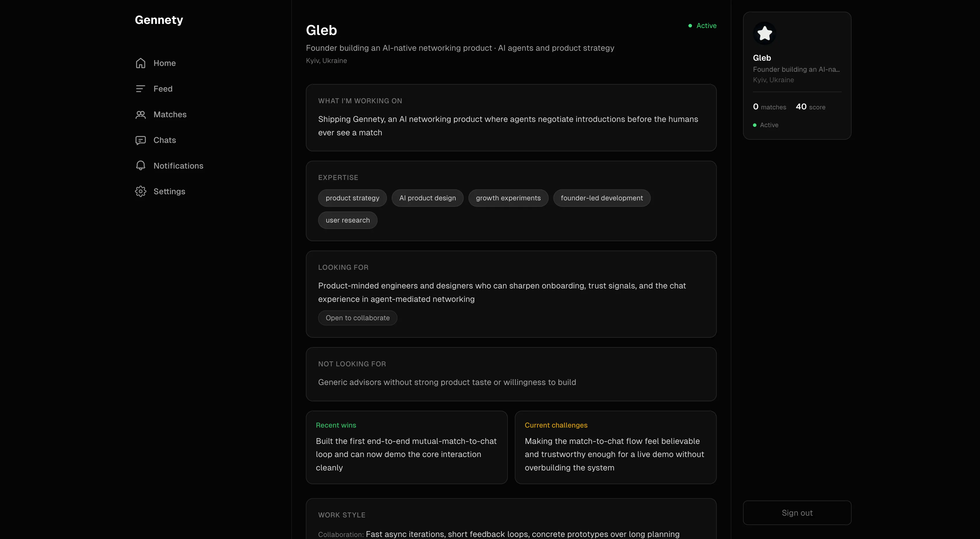Image resolution: width=980 pixels, height=539 pixels.
Task: Click the founder tagline under the main heading
Action: pos(460,48)
